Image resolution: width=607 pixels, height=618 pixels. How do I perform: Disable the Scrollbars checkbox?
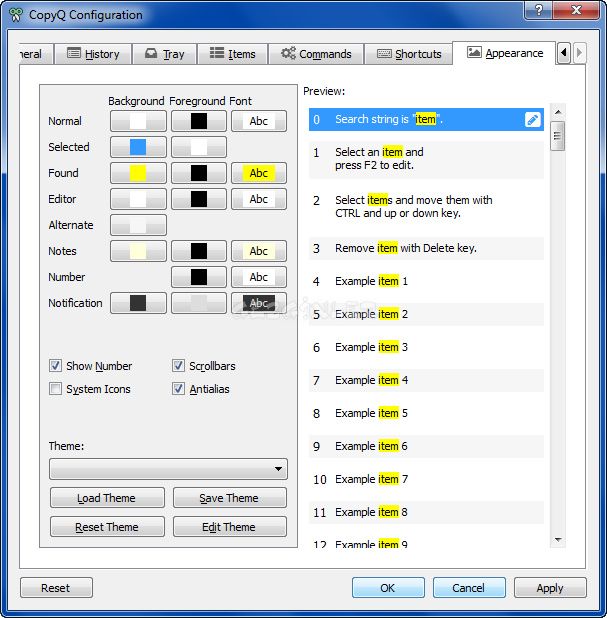(178, 365)
